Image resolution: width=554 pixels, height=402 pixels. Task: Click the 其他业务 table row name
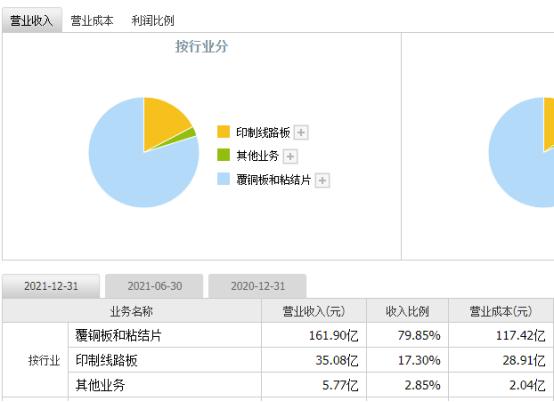[100, 385]
